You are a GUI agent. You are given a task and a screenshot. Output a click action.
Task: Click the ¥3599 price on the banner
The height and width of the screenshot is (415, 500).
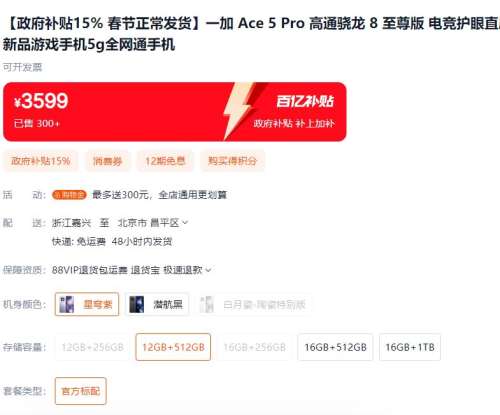coord(41,101)
